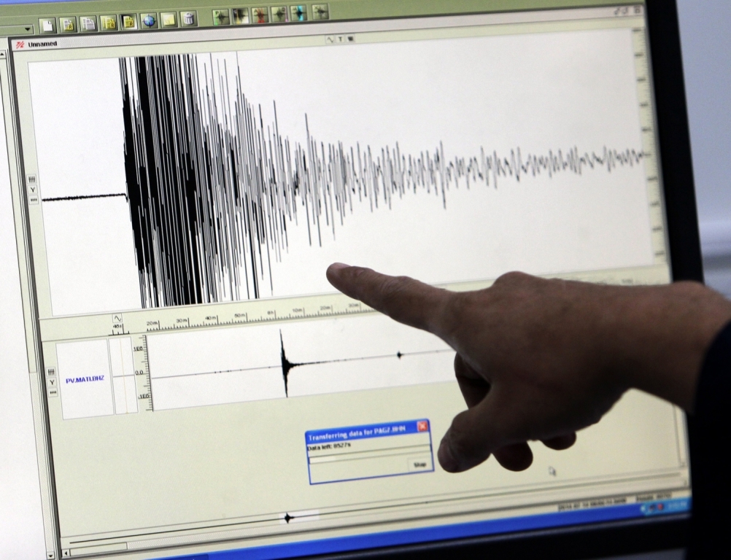
Task: Toggle the Y axis button beside upper waveform
Action: (x=34, y=190)
